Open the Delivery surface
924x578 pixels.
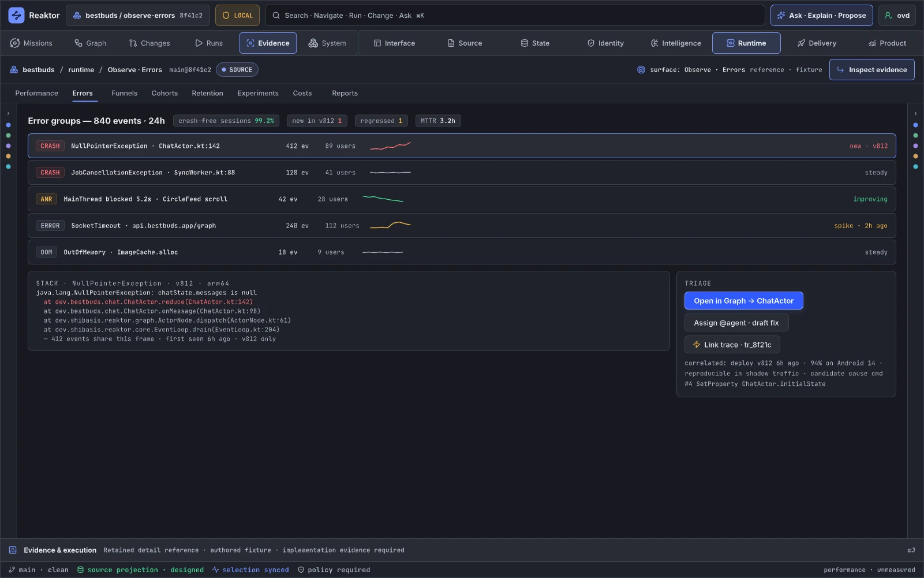pyautogui.click(x=817, y=43)
